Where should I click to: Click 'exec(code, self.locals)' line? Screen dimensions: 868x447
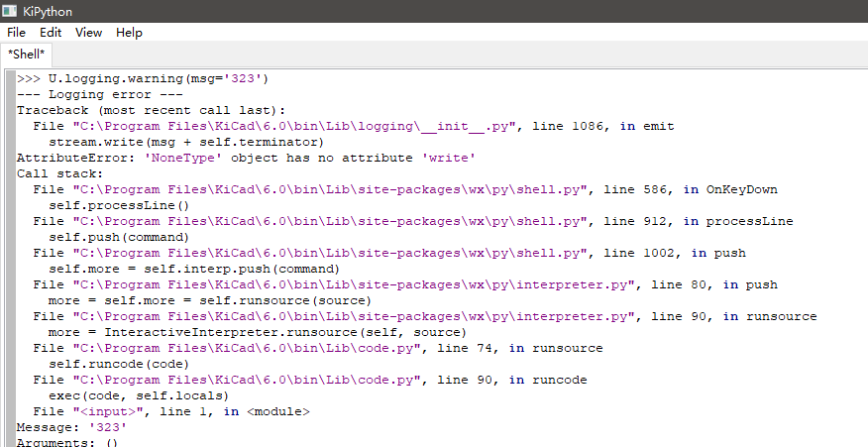pyautogui.click(x=139, y=395)
